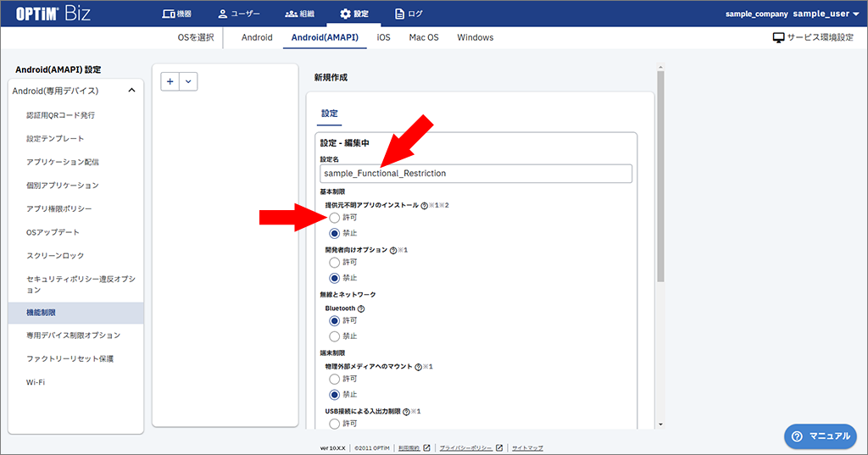The image size is (868, 455).
Task: Click the plus add-new button
Action: pyautogui.click(x=170, y=81)
